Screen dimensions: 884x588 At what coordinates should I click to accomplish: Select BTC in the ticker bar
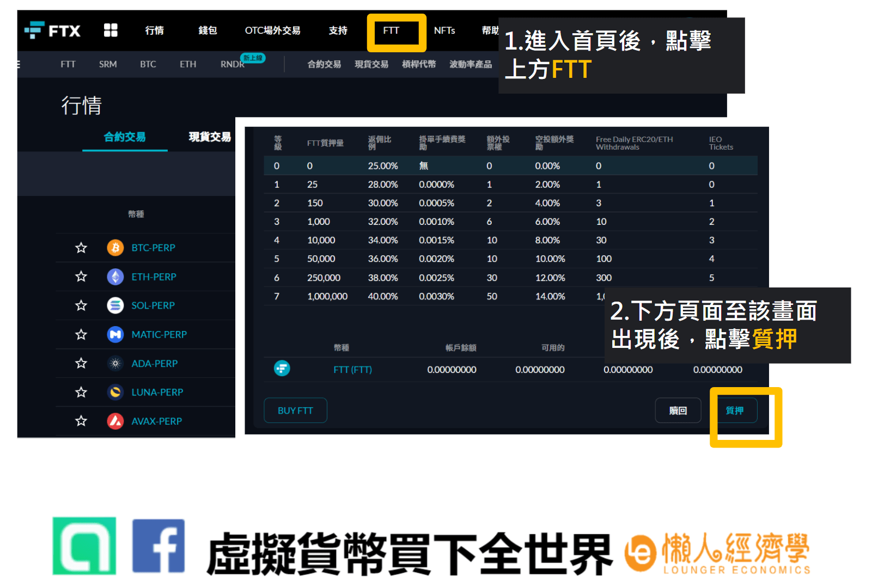(x=148, y=64)
